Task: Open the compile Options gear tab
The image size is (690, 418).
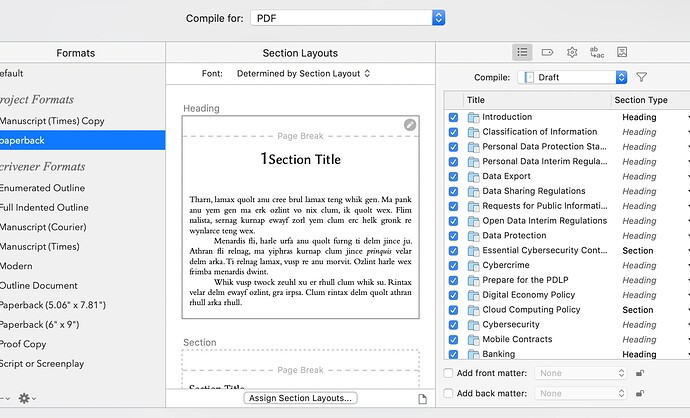Action: [x=572, y=52]
